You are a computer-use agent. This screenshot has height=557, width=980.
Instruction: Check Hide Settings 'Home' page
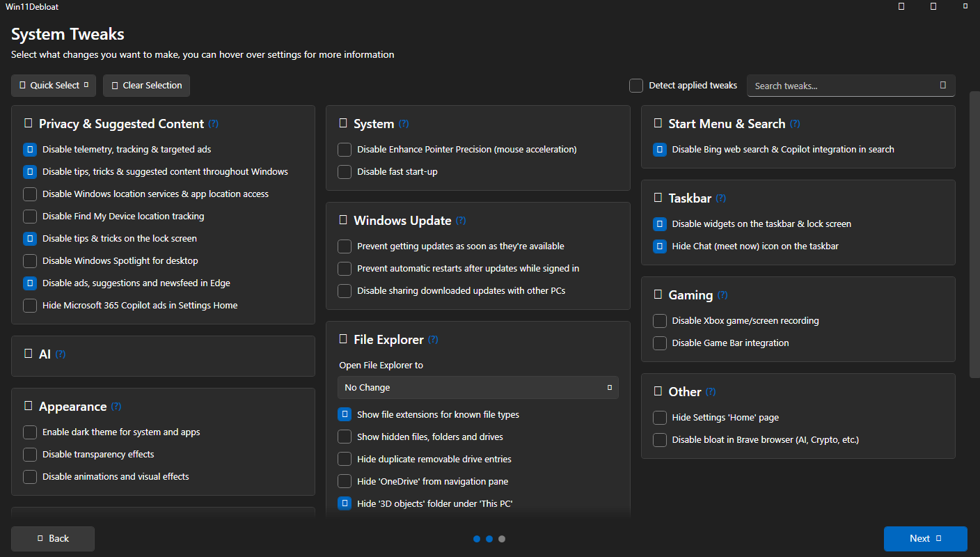pyautogui.click(x=660, y=418)
